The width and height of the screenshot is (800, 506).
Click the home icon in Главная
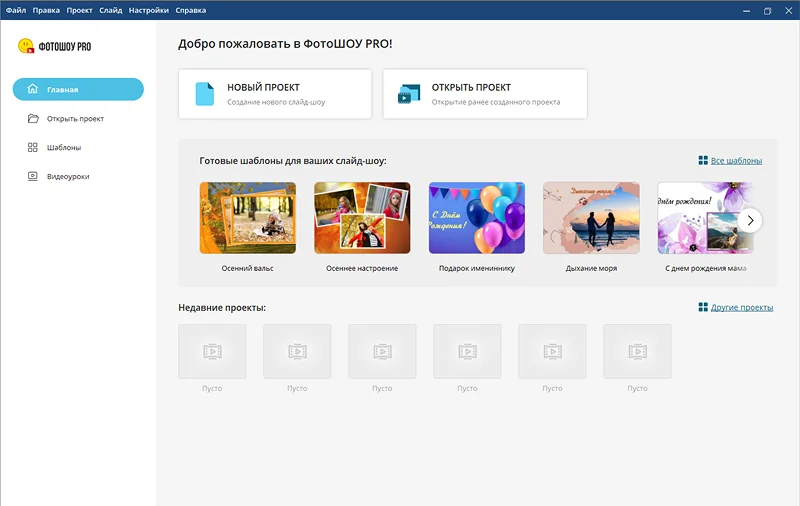click(x=32, y=89)
